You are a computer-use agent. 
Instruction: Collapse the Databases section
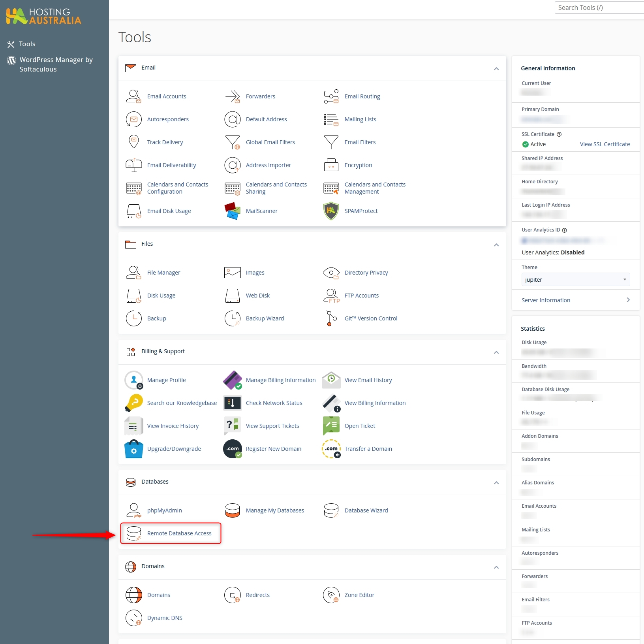click(496, 483)
